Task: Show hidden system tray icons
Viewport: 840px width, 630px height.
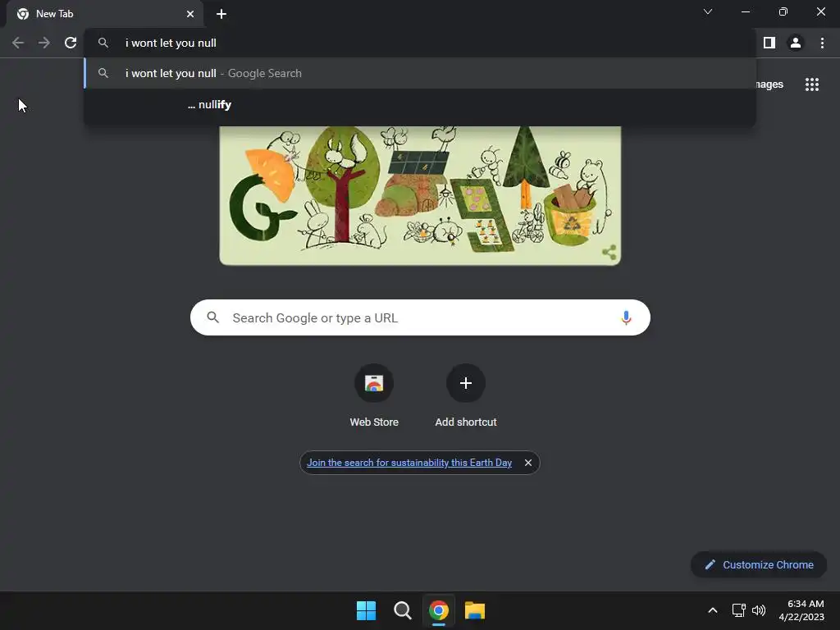Action: pos(713,610)
